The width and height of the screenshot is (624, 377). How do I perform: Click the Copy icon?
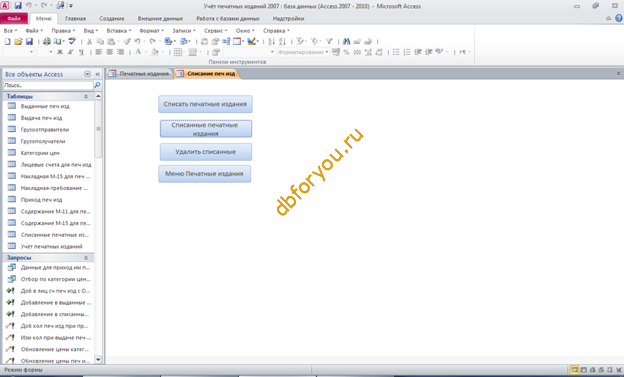coord(100,41)
